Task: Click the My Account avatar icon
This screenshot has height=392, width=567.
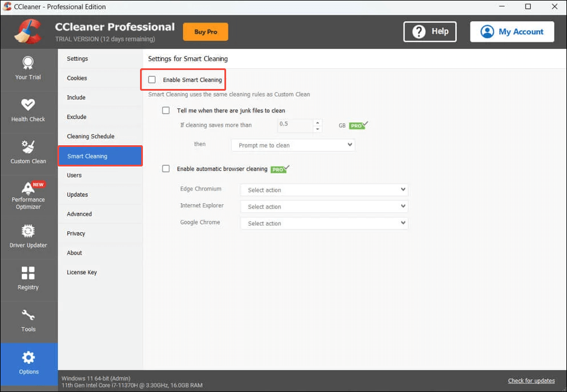Action: pos(487,32)
